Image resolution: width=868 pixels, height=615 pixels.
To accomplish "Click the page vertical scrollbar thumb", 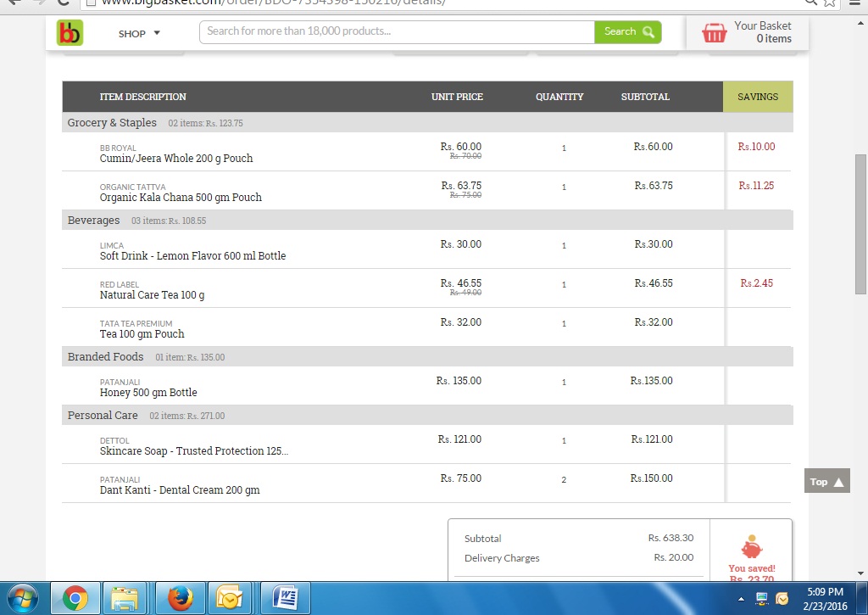I will (x=861, y=224).
